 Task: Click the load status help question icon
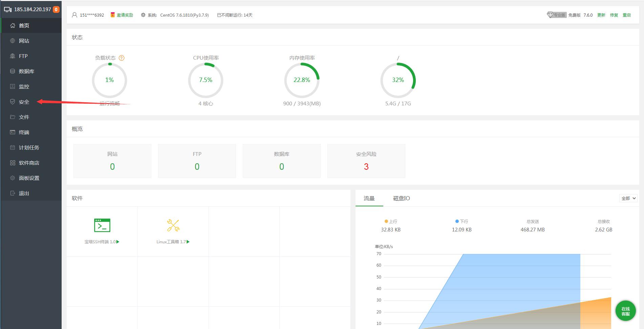point(122,58)
